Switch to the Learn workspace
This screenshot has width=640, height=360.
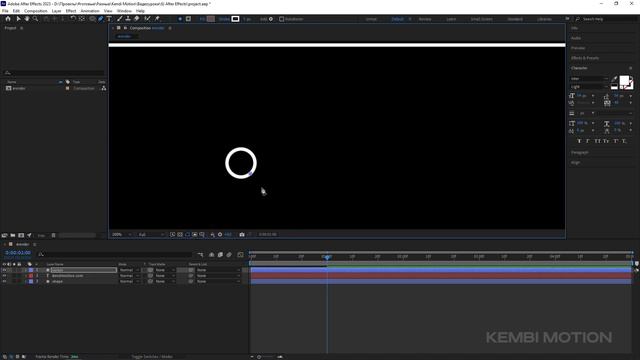pos(451,19)
